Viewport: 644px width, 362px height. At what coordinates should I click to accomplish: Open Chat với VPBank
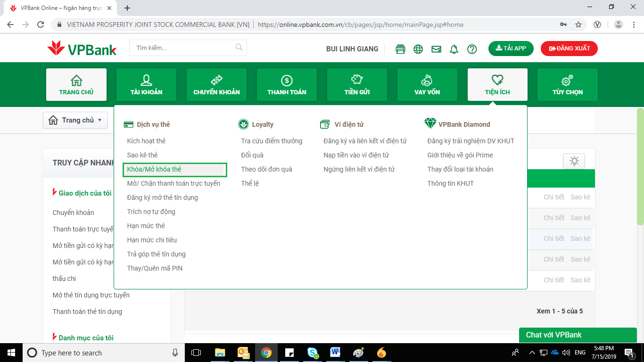point(578,335)
